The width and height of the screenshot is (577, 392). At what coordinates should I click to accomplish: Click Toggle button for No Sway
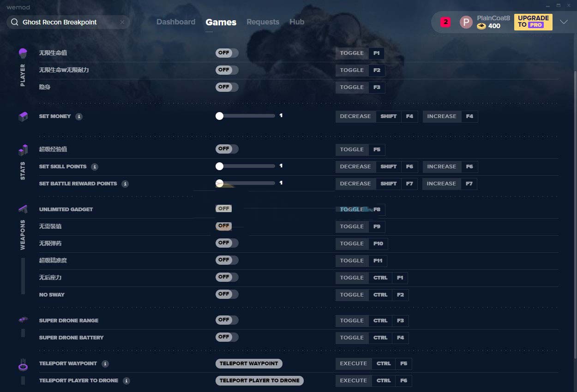[352, 295]
